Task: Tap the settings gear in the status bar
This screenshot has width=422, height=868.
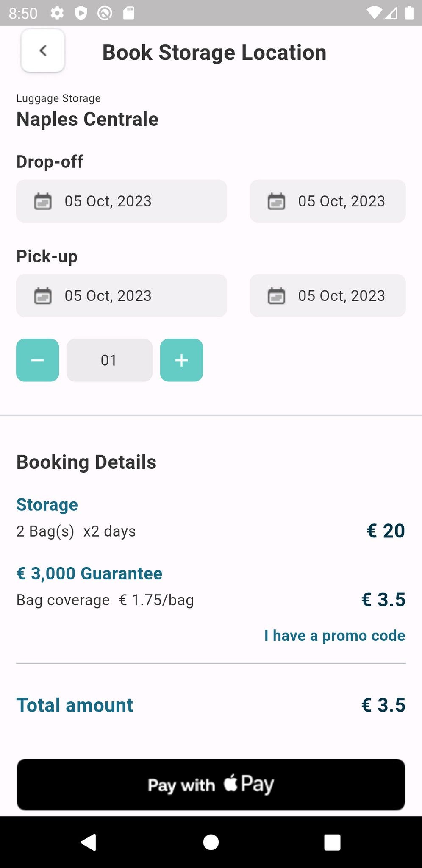Action: (x=57, y=13)
